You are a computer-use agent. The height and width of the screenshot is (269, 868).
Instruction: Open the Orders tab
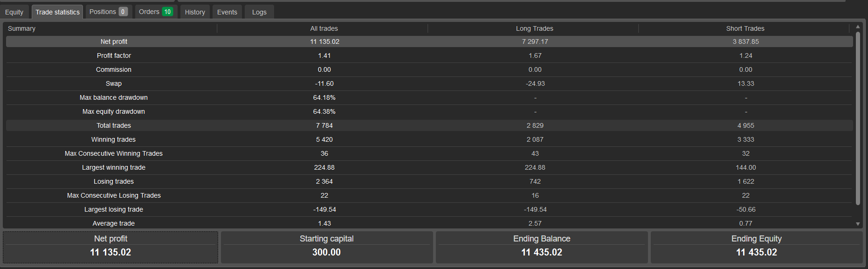click(x=149, y=12)
